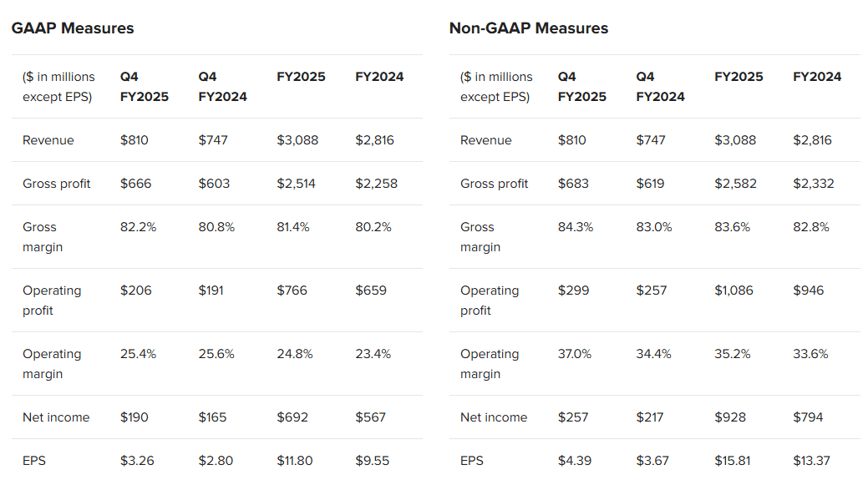Click GAAP FY2025 revenue value $3,088

pos(297,140)
